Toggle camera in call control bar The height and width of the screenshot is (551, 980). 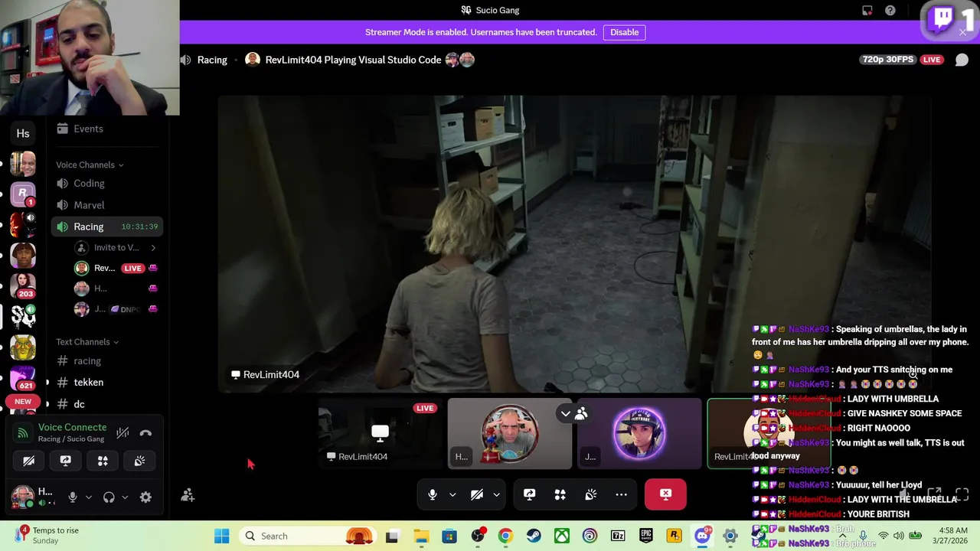(x=477, y=494)
